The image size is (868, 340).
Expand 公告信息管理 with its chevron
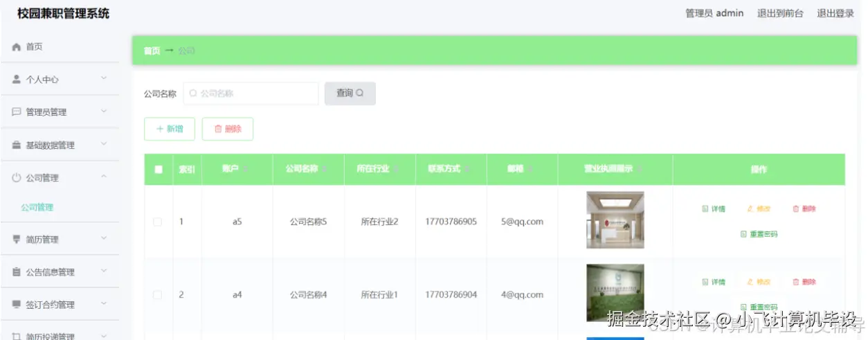[x=104, y=271]
